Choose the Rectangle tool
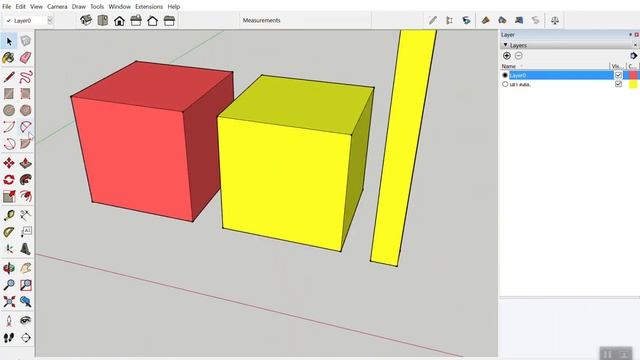This screenshot has width=640, height=360. point(9,93)
